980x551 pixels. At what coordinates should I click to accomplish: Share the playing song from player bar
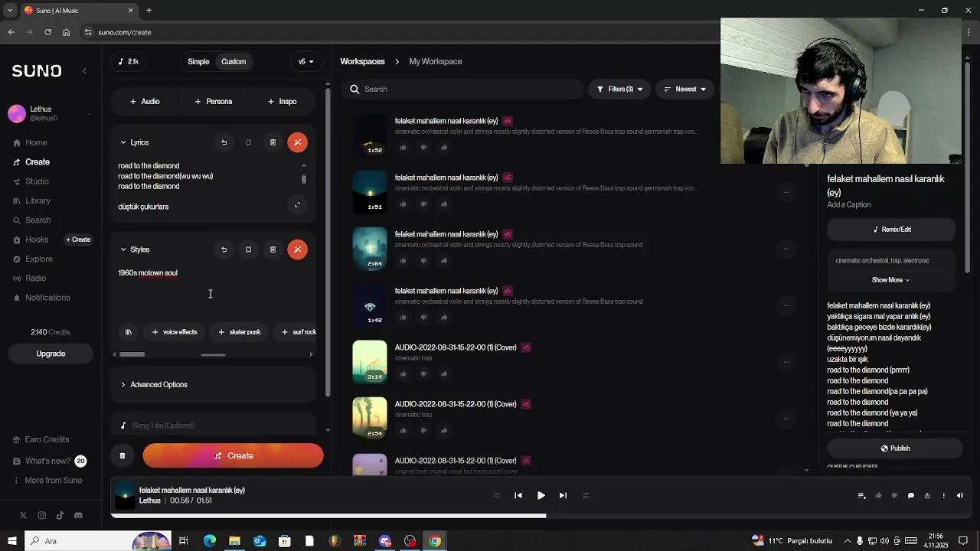click(927, 495)
